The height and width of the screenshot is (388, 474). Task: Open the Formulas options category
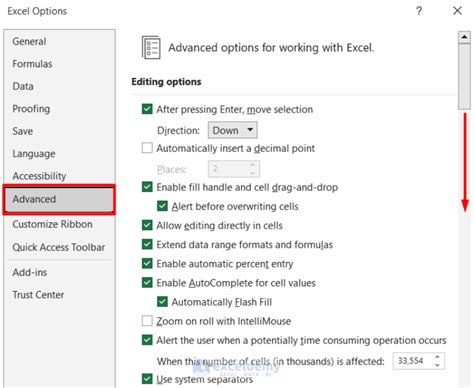click(32, 64)
